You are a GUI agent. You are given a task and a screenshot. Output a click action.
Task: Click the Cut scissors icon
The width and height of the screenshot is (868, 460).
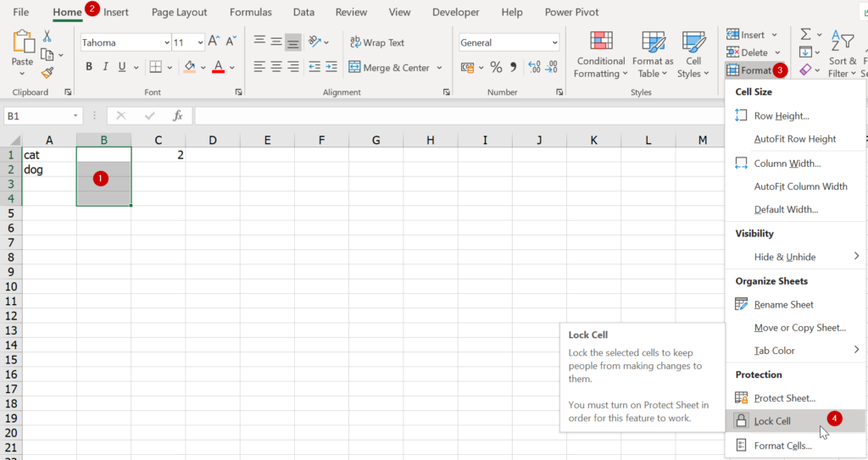tap(47, 36)
